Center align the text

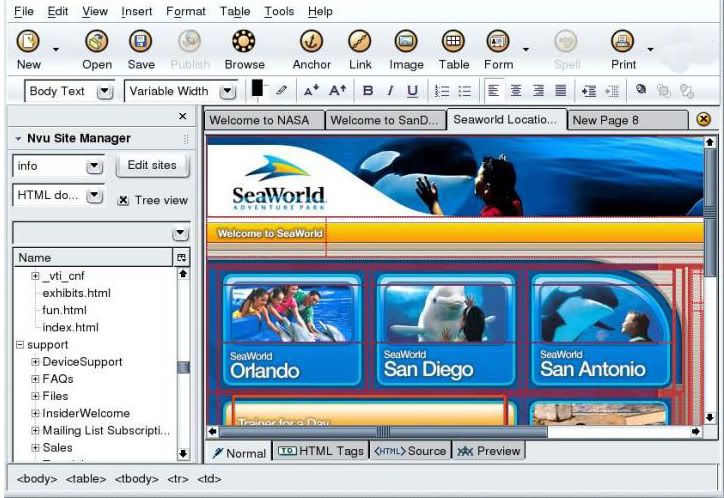516,90
